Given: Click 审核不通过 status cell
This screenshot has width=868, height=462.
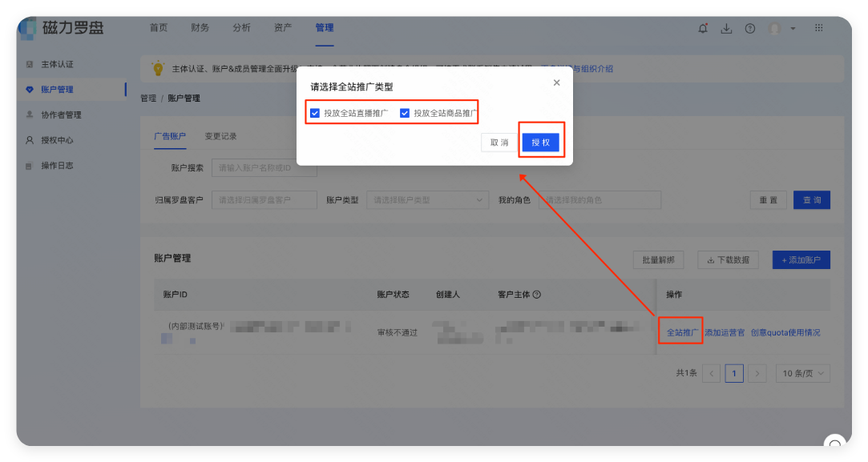Looking at the screenshot, I should point(397,332).
